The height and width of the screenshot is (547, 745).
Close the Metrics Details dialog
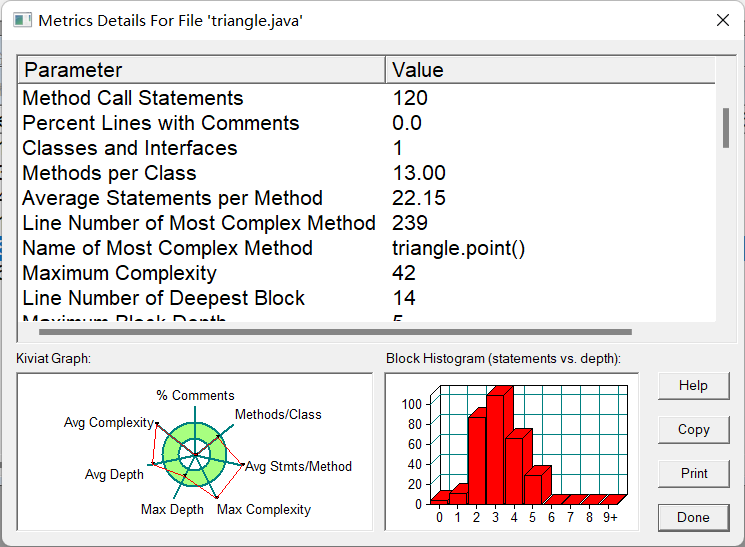click(723, 20)
